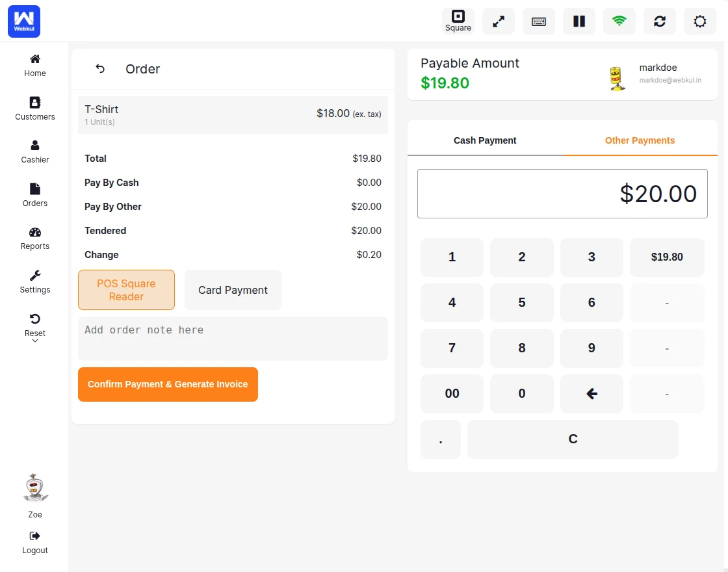This screenshot has height=572, width=728.
Task: Open the on-screen keyboard icon
Action: [x=538, y=21]
